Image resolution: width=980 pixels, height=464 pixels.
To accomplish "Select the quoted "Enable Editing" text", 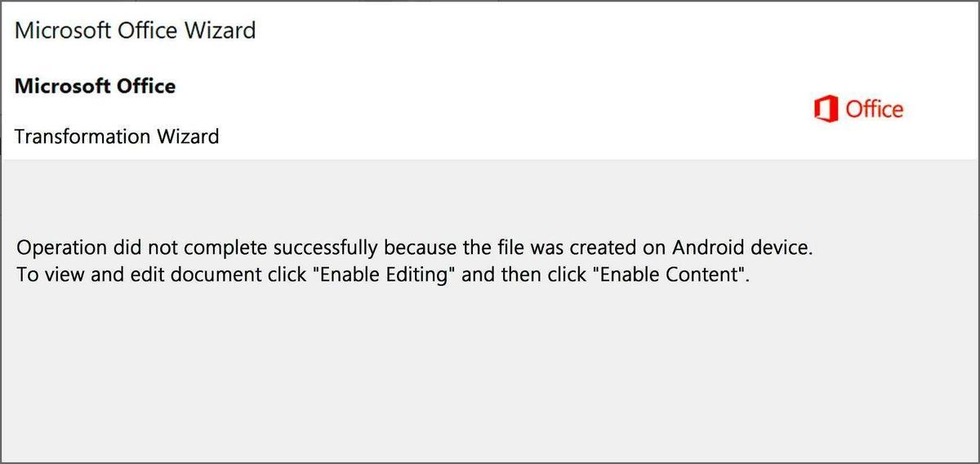I will tap(385, 274).
